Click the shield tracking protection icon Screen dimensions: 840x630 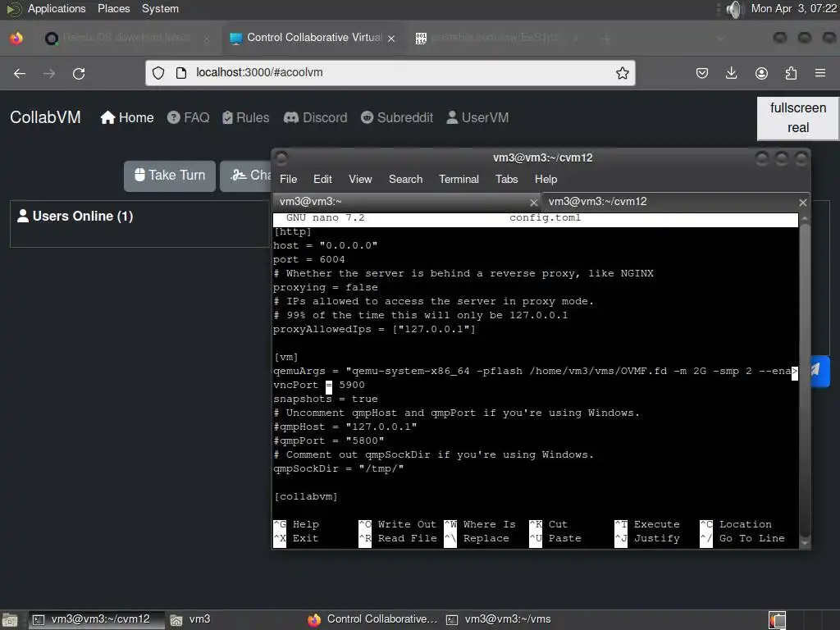click(158, 73)
